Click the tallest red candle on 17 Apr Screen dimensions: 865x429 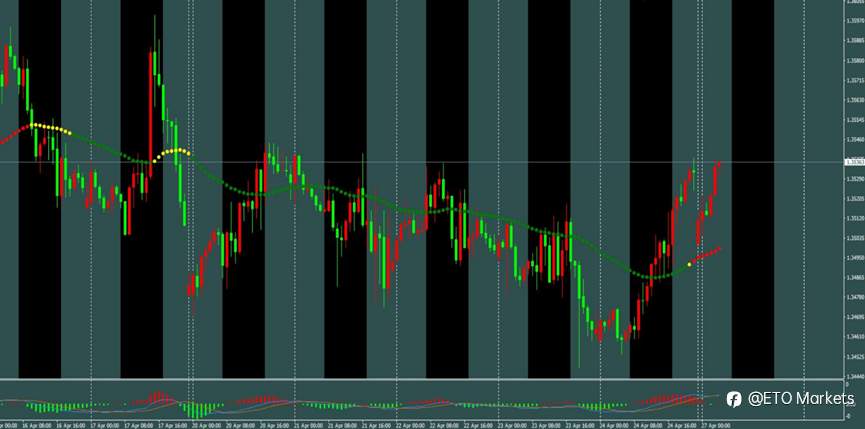pos(150,114)
